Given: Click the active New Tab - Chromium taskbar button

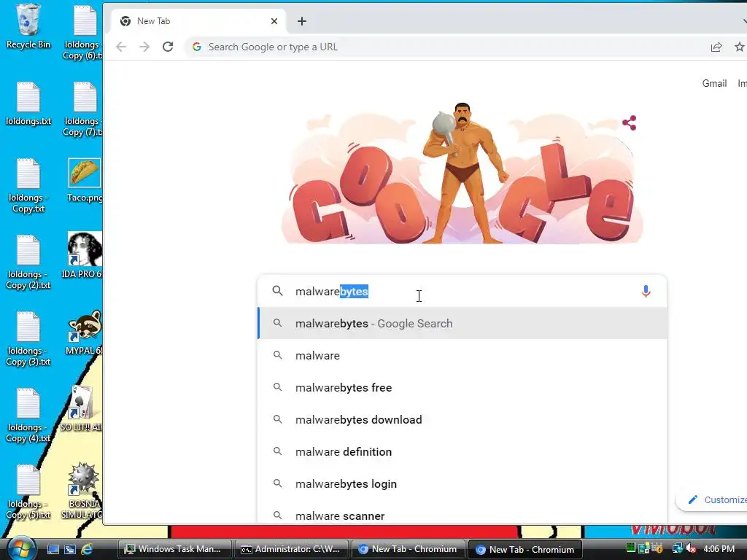Looking at the screenshot, I should (525, 549).
